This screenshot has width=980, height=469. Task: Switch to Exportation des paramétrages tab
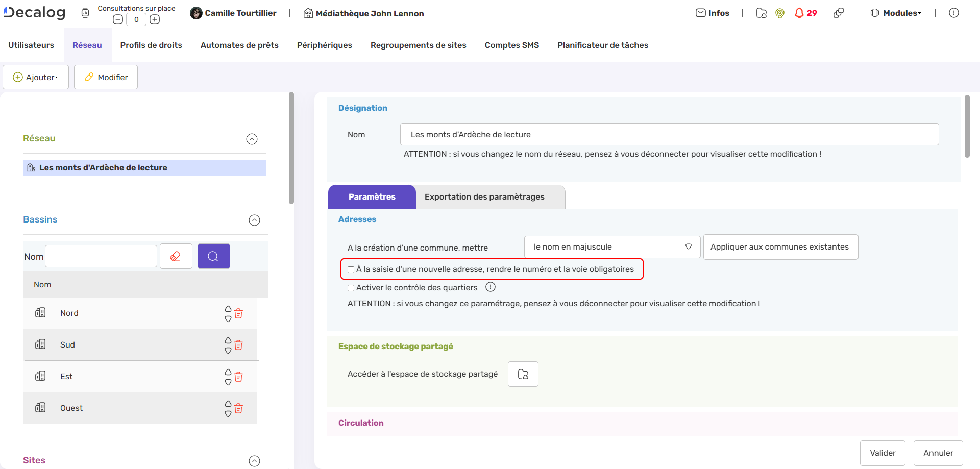[484, 197]
